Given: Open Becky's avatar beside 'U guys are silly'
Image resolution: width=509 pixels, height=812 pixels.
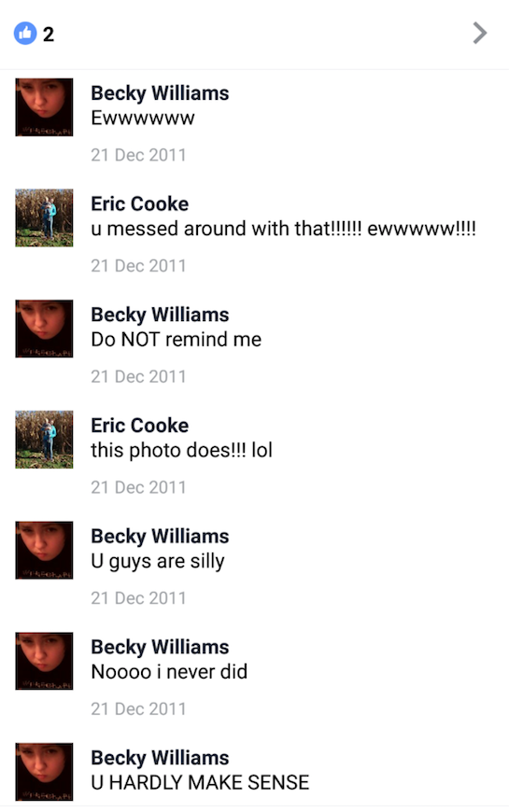Looking at the screenshot, I should click(44, 551).
